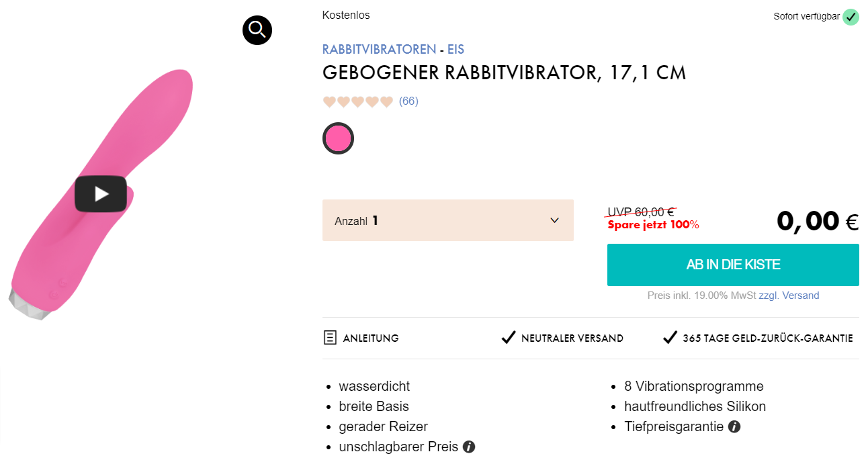This screenshot has width=868, height=458.
Task: Click the Anzahl dropdown chevron arrow
Action: [x=554, y=220]
